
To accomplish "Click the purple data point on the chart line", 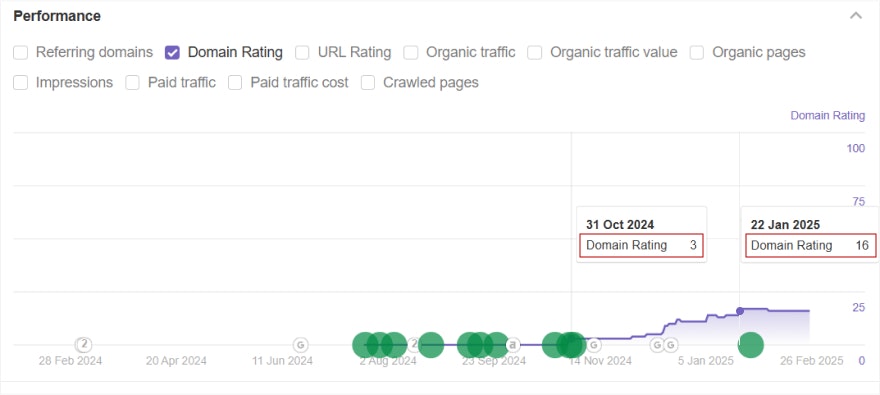I will coord(740,311).
